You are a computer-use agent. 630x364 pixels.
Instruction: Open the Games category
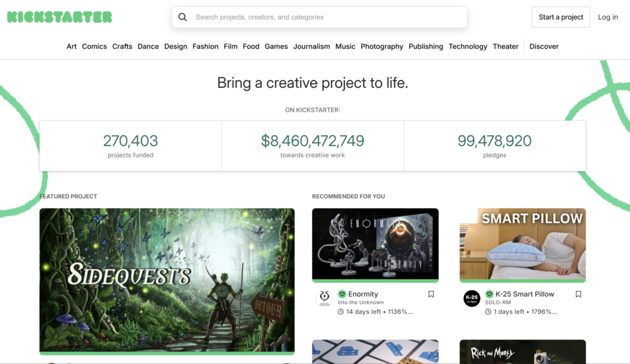click(x=276, y=46)
